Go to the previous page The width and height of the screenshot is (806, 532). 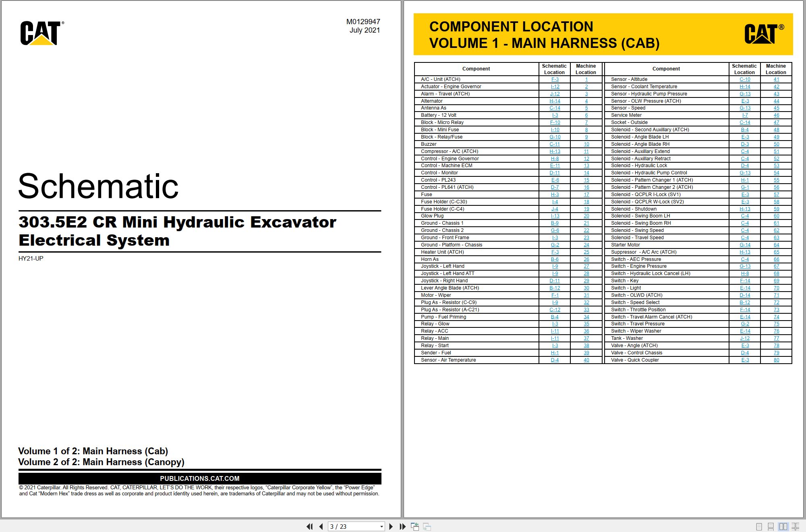pos(321,526)
